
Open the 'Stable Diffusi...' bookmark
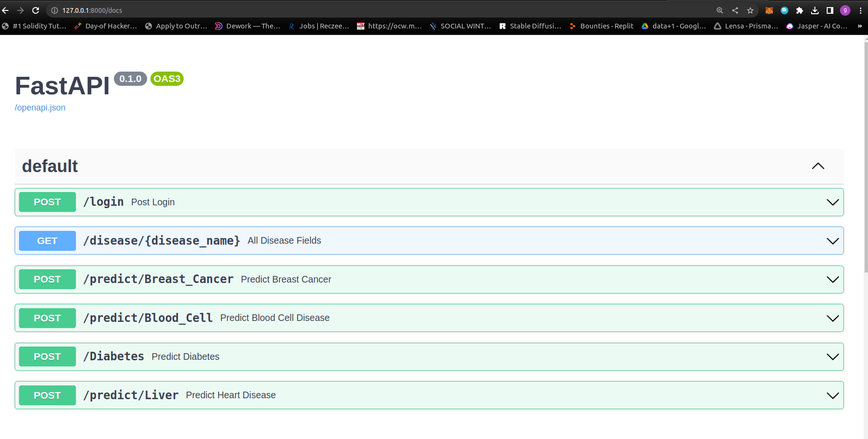[531, 26]
